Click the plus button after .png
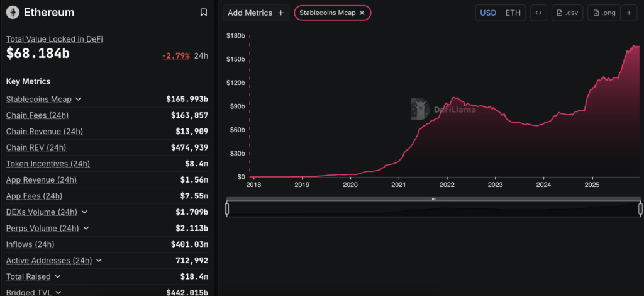Screen dimensions: 644x296 [x=629, y=13]
